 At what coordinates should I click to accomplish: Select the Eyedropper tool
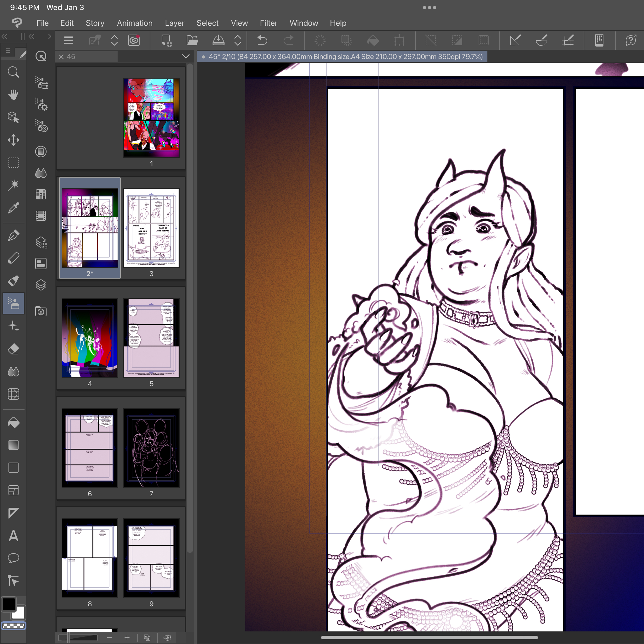[x=13, y=208]
